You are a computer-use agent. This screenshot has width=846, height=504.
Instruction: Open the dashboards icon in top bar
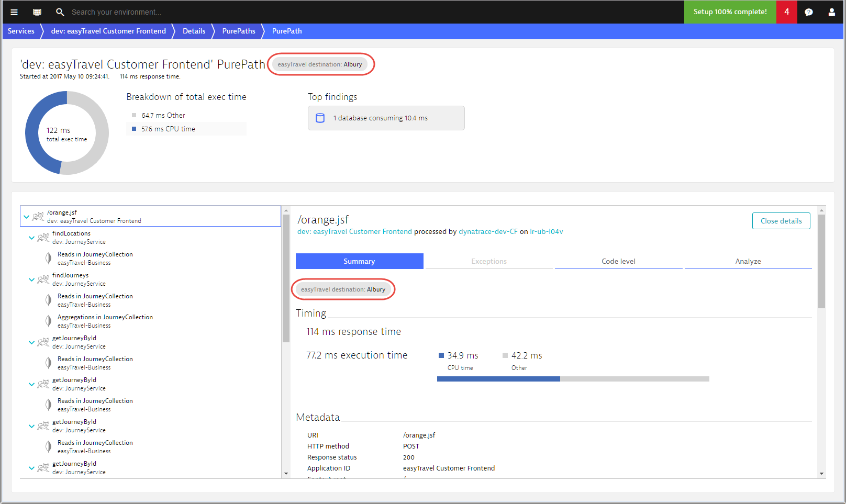click(37, 12)
